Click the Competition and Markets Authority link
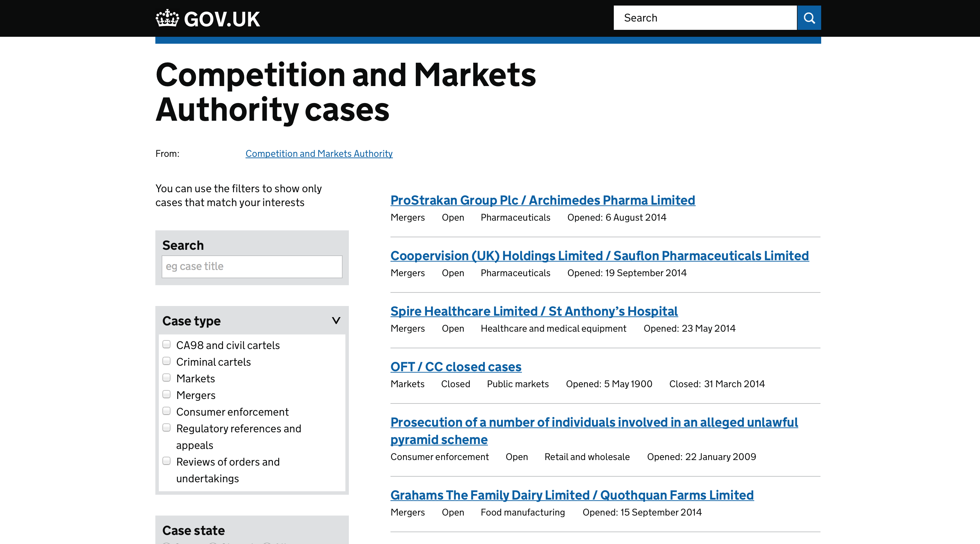Viewport: 980px width, 544px height. point(319,153)
